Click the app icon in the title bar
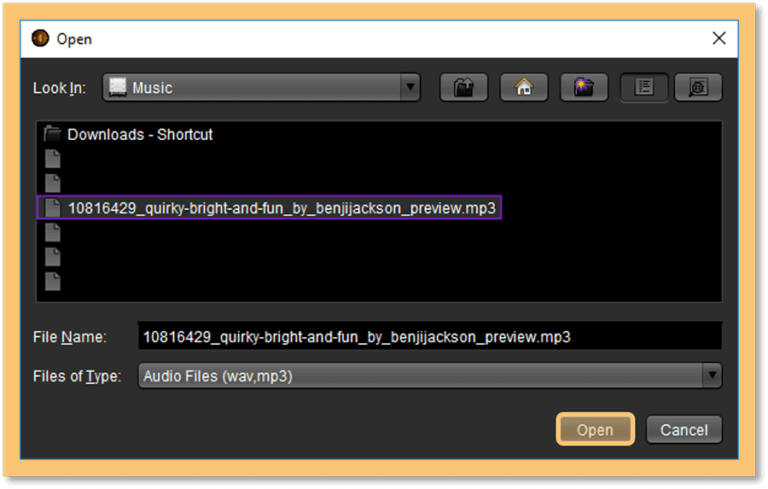Image resolution: width=768 pixels, height=489 pixels. [41, 38]
